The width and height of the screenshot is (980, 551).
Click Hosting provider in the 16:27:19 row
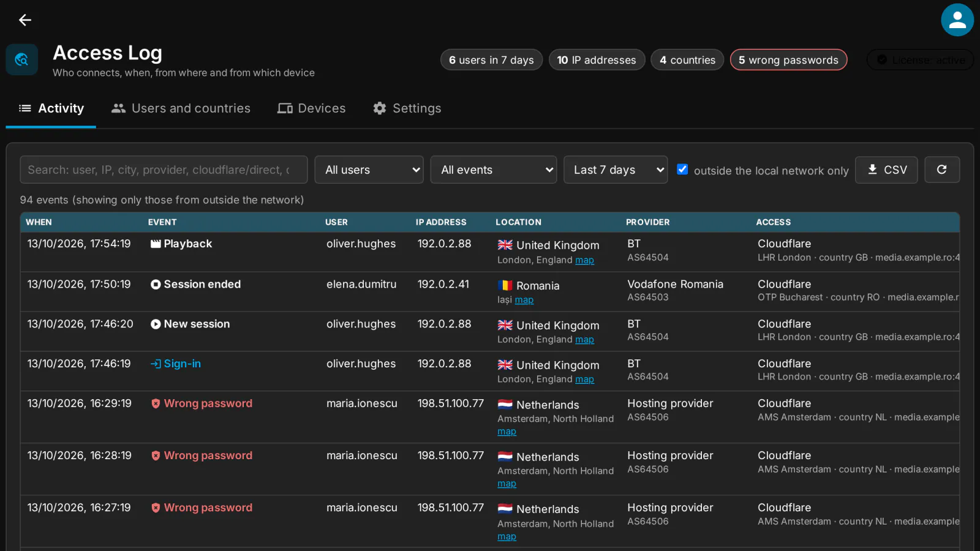coord(670,508)
